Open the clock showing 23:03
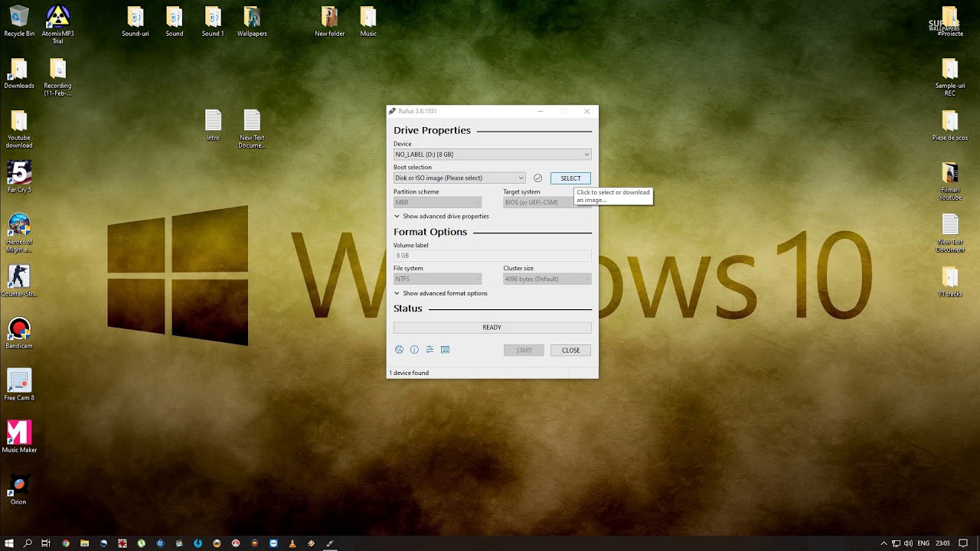The height and width of the screenshot is (551, 980). click(x=943, y=543)
